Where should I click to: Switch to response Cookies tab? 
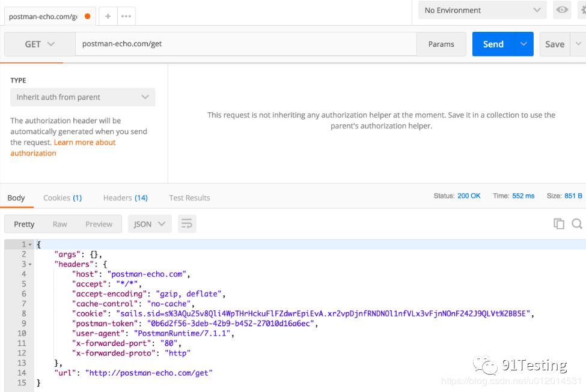63,198
